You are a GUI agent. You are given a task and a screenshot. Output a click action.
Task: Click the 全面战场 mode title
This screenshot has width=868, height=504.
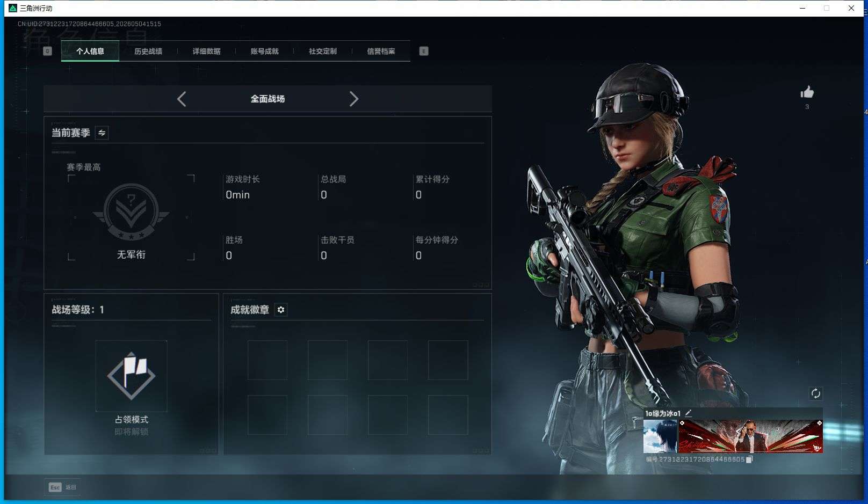pos(267,99)
